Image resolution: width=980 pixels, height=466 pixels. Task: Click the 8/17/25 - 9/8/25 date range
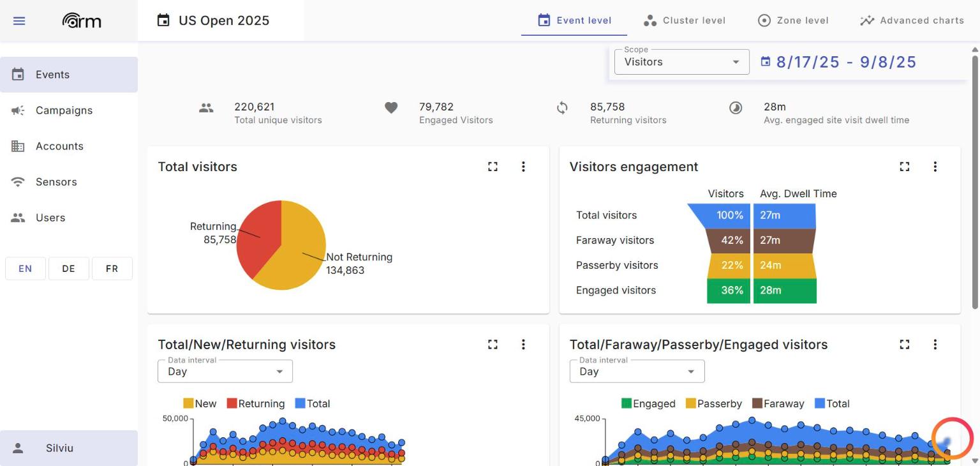point(846,62)
